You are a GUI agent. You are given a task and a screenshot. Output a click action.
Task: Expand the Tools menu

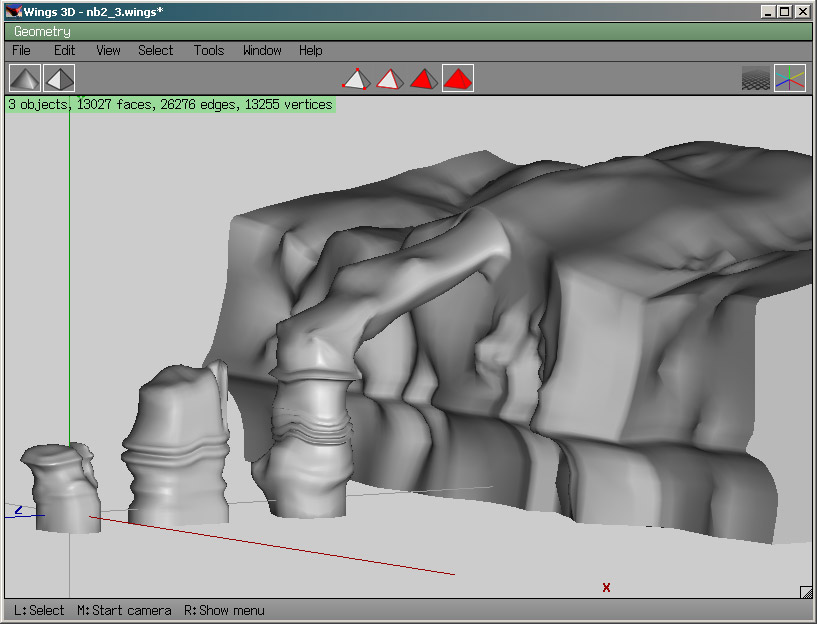(x=209, y=50)
